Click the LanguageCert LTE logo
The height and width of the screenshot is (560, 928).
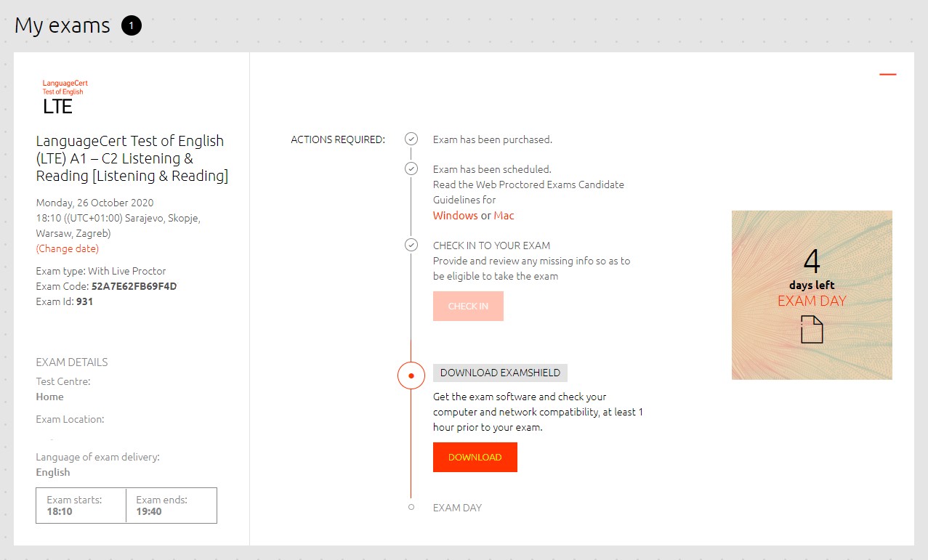pyautogui.click(x=65, y=97)
